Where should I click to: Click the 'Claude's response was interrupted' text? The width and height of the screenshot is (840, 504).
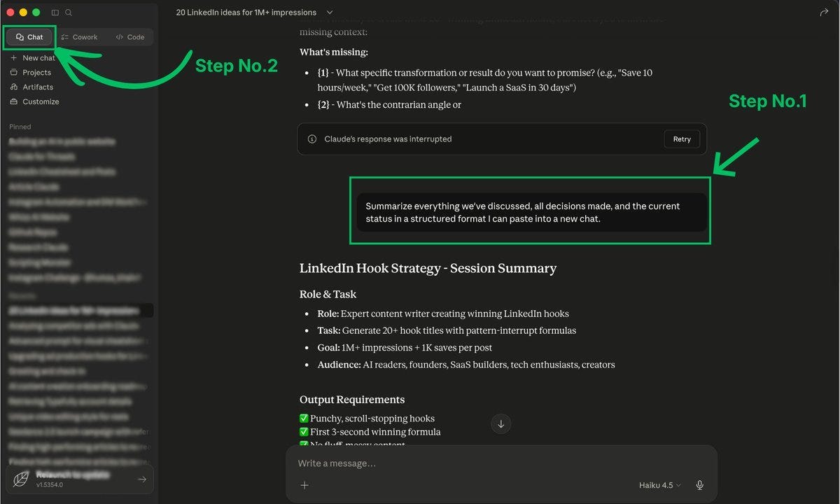tap(388, 139)
